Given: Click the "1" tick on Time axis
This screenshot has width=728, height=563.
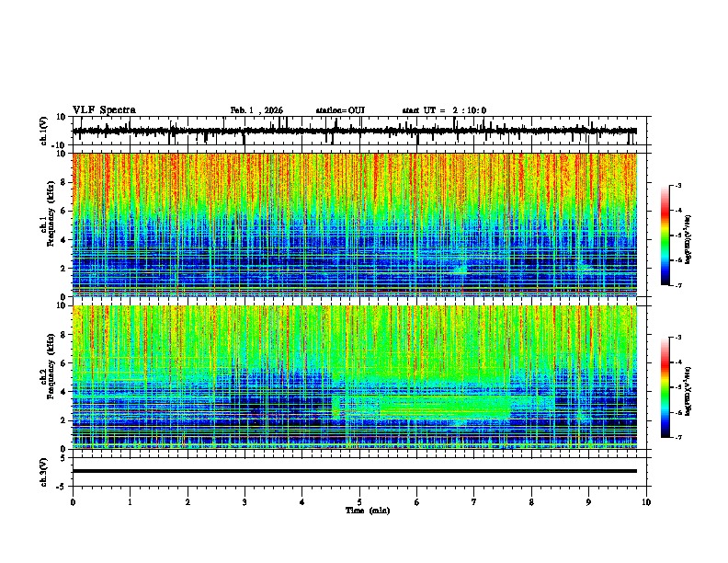Looking at the screenshot, I should (x=130, y=502).
